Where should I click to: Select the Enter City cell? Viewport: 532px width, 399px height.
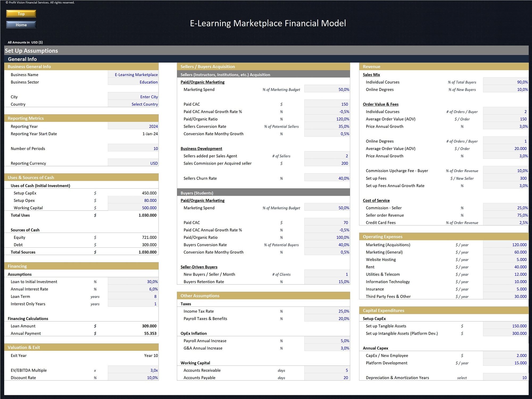pos(133,97)
